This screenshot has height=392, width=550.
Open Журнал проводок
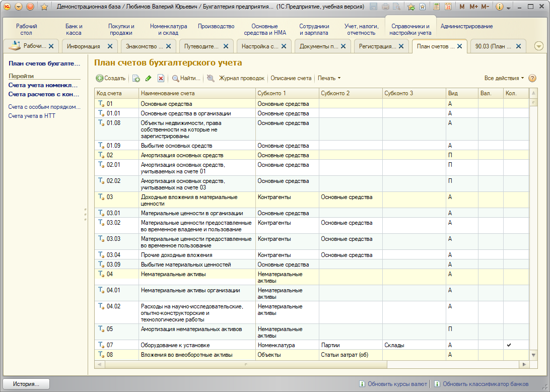[x=242, y=78]
